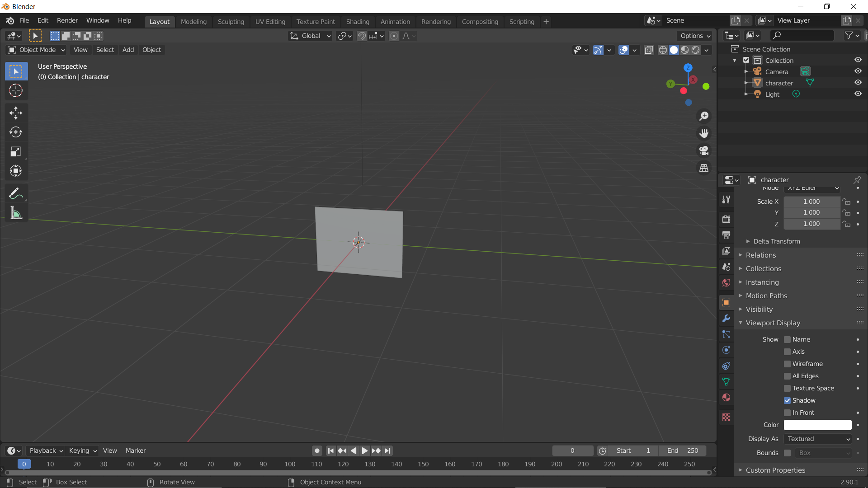868x488 pixels.
Task: Click the outliner search field
Action: point(802,36)
